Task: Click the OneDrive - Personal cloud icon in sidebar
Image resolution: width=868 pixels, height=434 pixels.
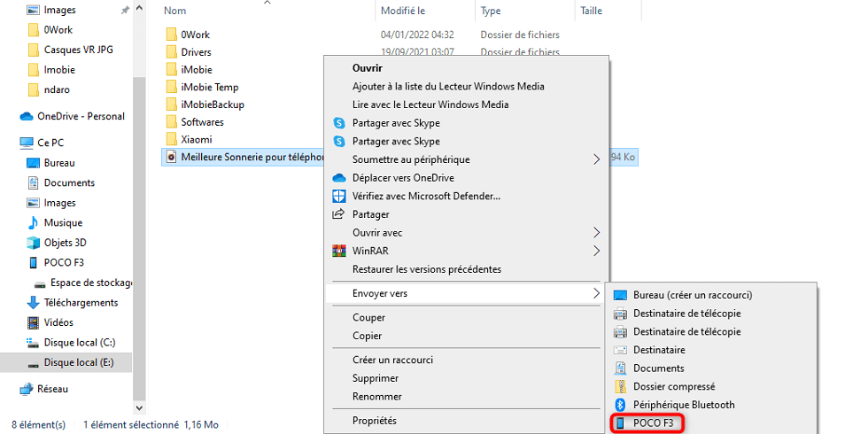Action: coord(27,116)
